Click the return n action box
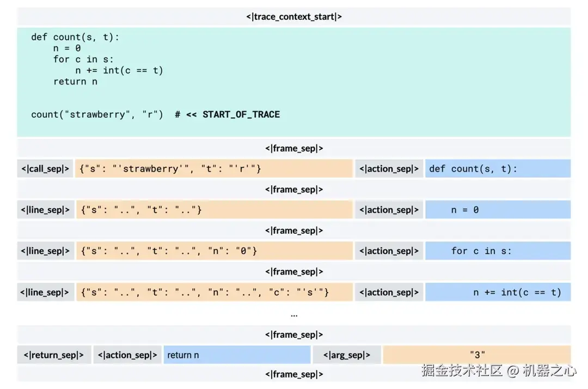 237,355
